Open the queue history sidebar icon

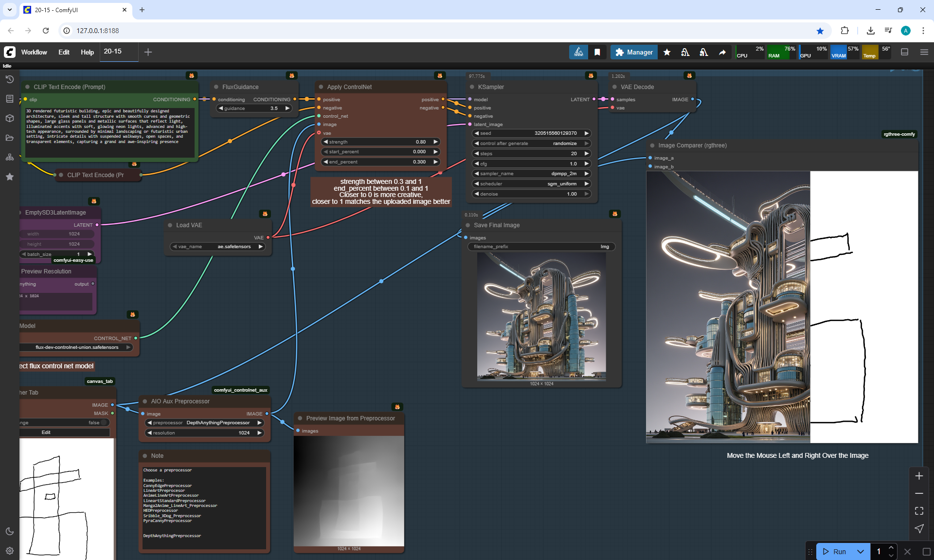click(9, 79)
